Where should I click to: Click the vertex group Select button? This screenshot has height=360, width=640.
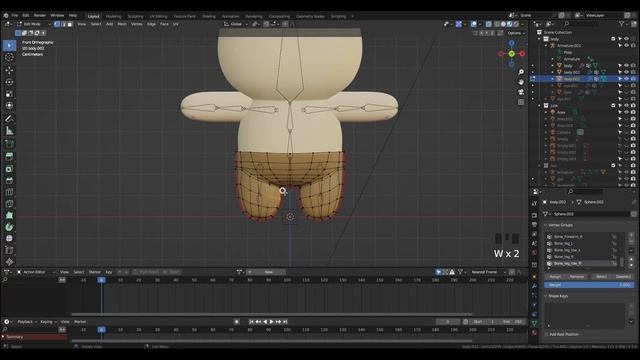click(601, 277)
